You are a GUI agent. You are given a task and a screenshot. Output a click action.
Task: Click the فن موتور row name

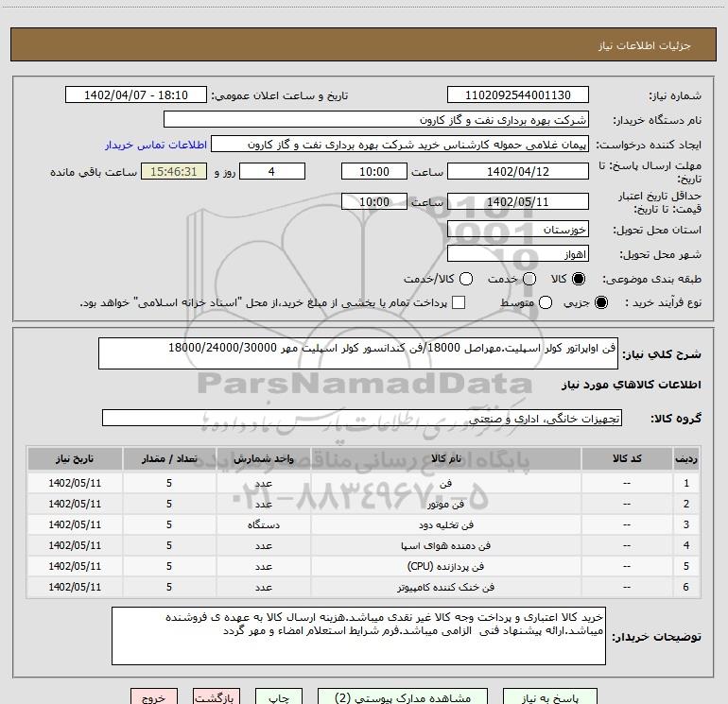pos(445,504)
